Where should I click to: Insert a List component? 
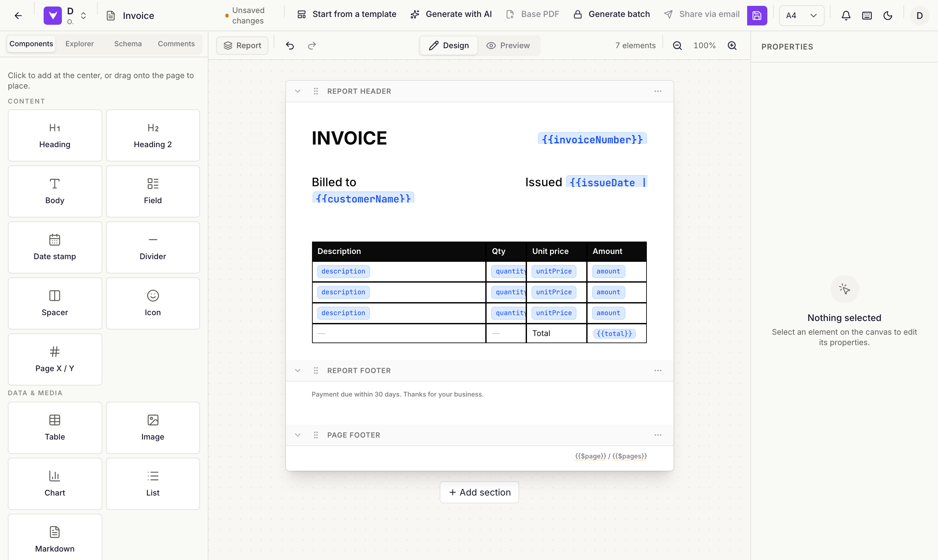coord(153,484)
